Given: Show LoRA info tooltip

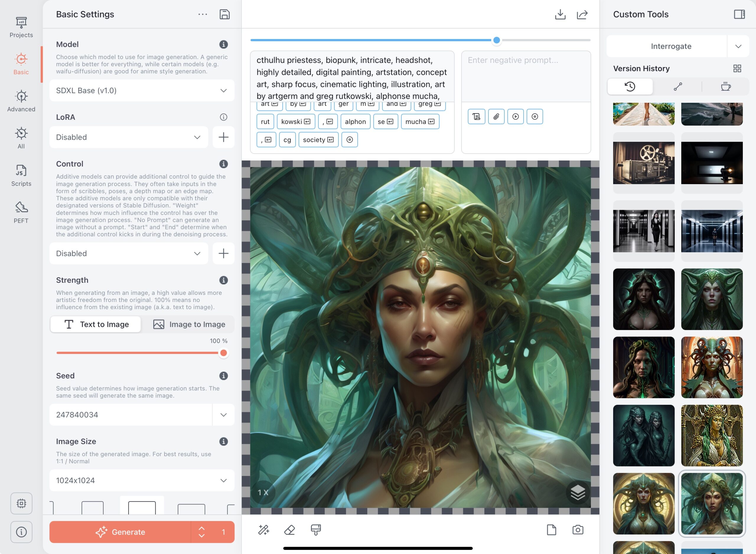Looking at the screenshot, I should tap(224, 117).
